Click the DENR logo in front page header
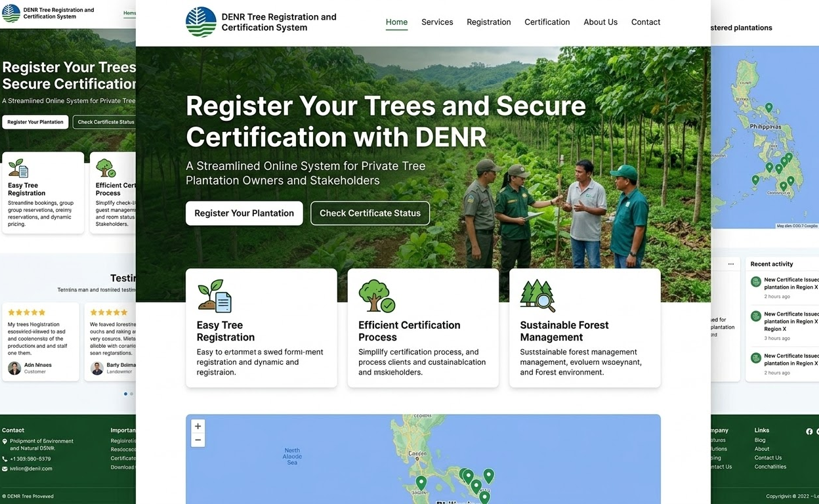 pos(201,22)
